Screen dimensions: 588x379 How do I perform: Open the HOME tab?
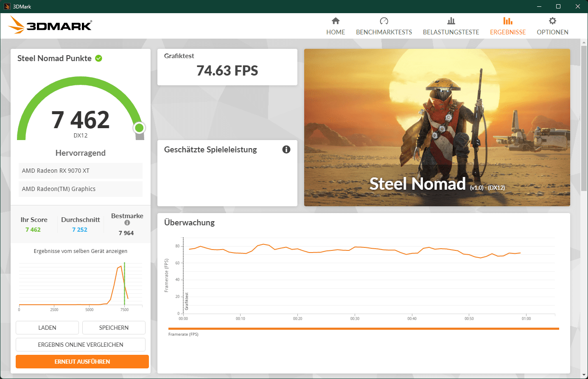point(336,26)
